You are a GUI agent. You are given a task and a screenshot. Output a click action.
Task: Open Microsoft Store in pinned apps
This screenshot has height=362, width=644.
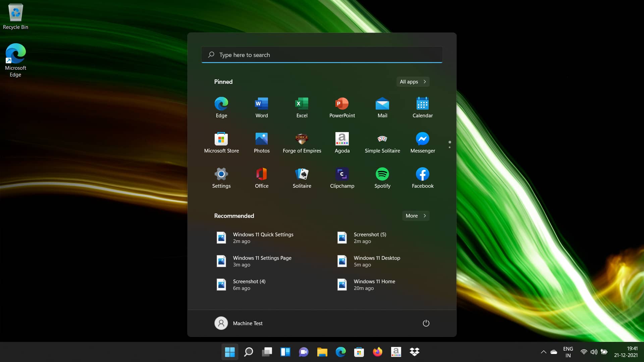[x=221, y=143]
